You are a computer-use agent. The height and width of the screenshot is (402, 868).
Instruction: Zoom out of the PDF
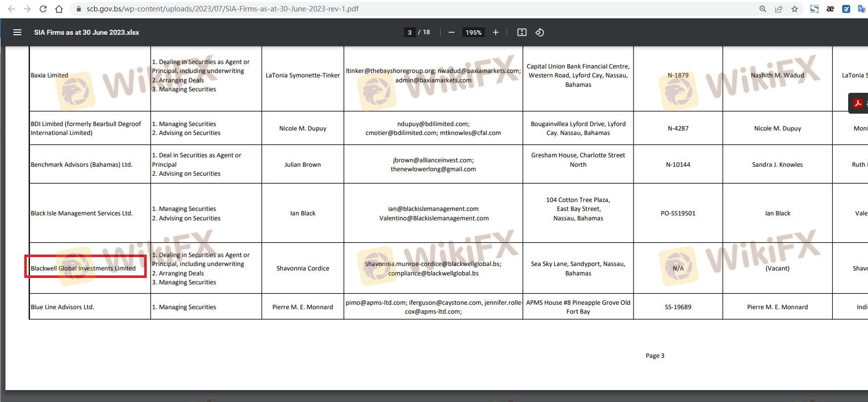tap(451, 32)
